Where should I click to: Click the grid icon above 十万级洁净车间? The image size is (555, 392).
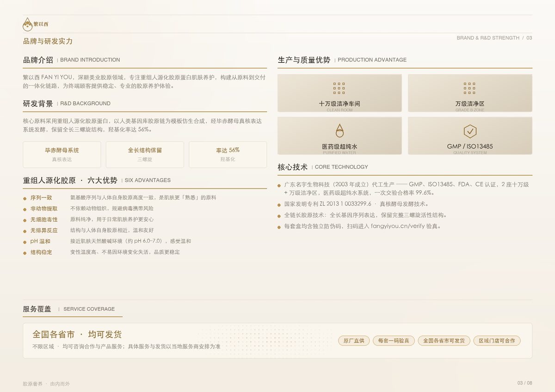(339, 88)
